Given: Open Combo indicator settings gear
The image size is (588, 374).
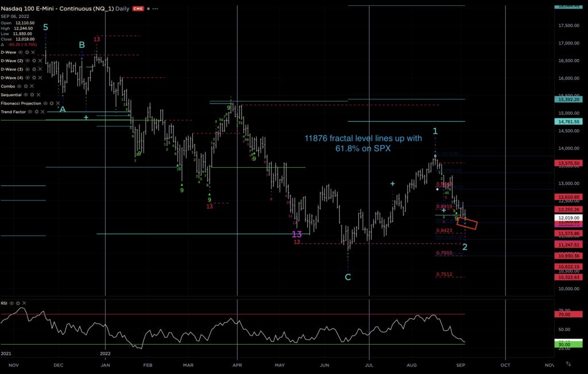Looking at the screenshot, I should tap(26, 86).
